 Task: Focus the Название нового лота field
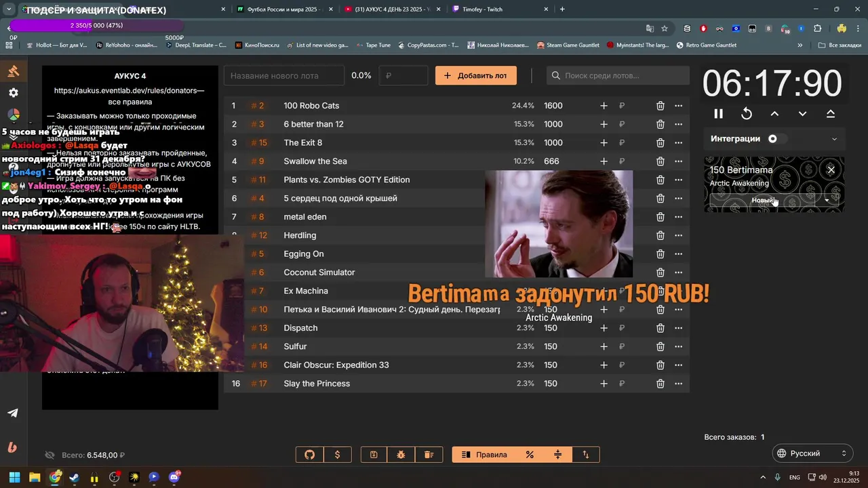coord(284,75)
